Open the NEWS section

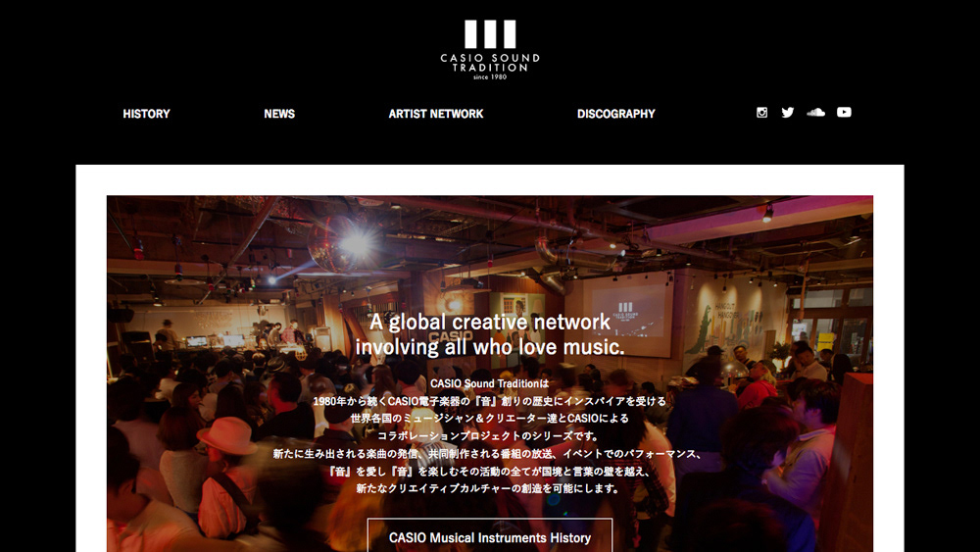[x=279, y=114]
